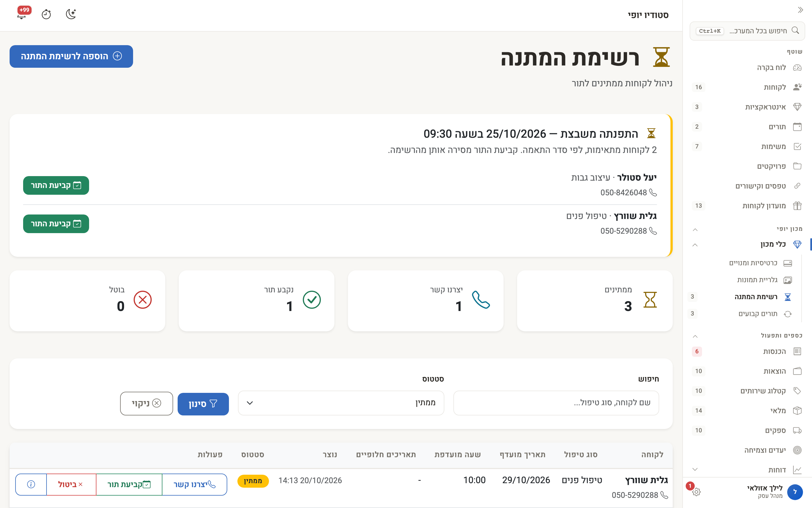Click the ניקוי clear button

tap(147, 404)
